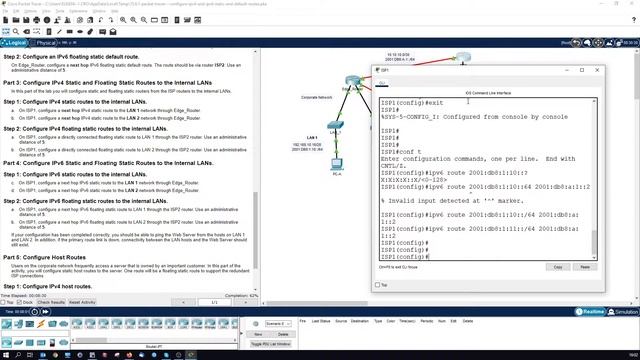Click Toggle PDU List Window button

point(271,344)
